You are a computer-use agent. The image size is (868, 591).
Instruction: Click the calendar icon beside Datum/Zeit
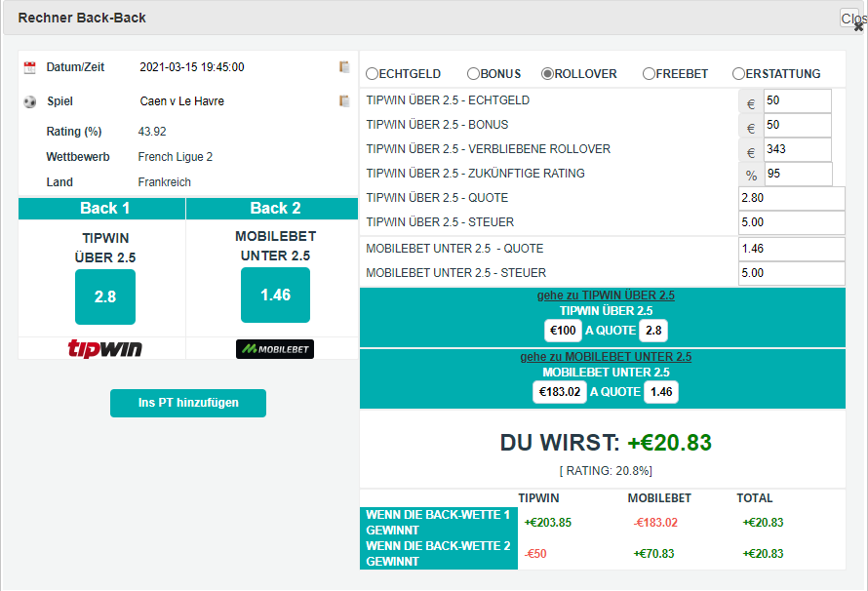pyautogui.click(x=30, y=67)
